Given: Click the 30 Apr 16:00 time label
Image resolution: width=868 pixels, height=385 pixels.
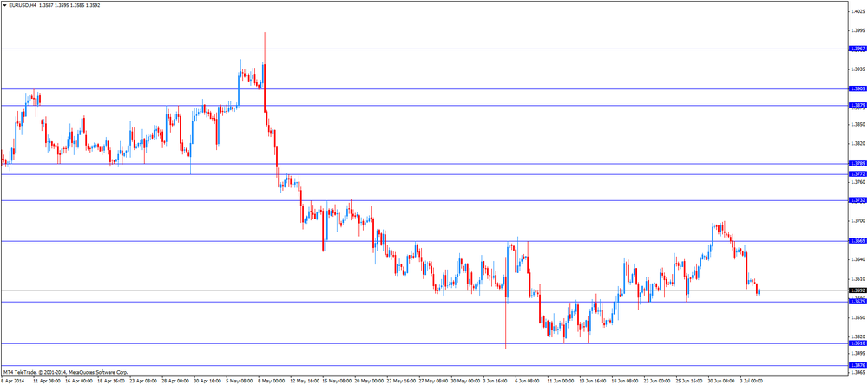Looking at the screenshot, I should pyautogui.click(x=207, y=382).
